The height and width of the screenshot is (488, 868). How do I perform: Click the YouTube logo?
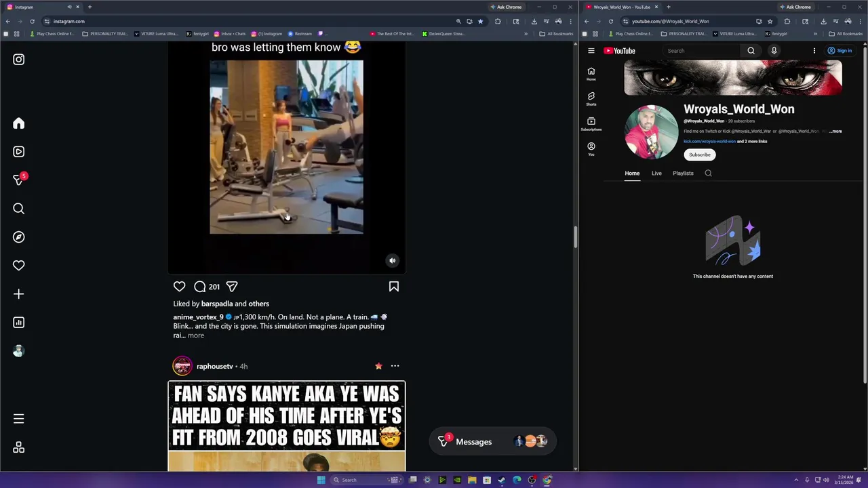pos(619,51)
